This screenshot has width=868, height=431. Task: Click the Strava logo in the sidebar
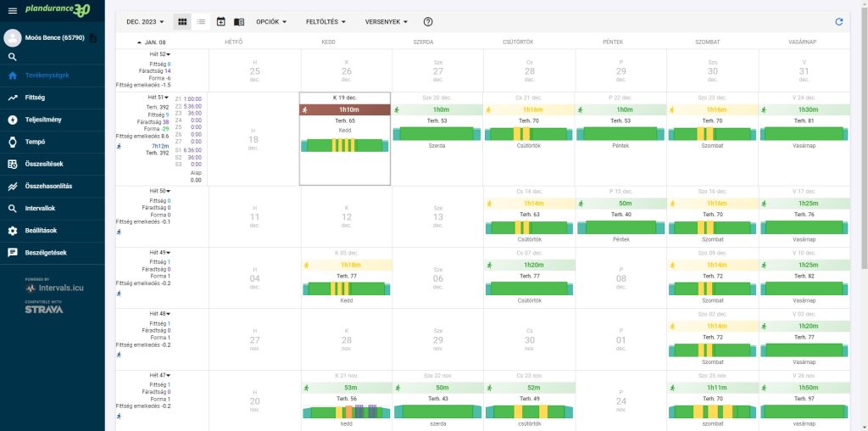(x=43, y=310)
